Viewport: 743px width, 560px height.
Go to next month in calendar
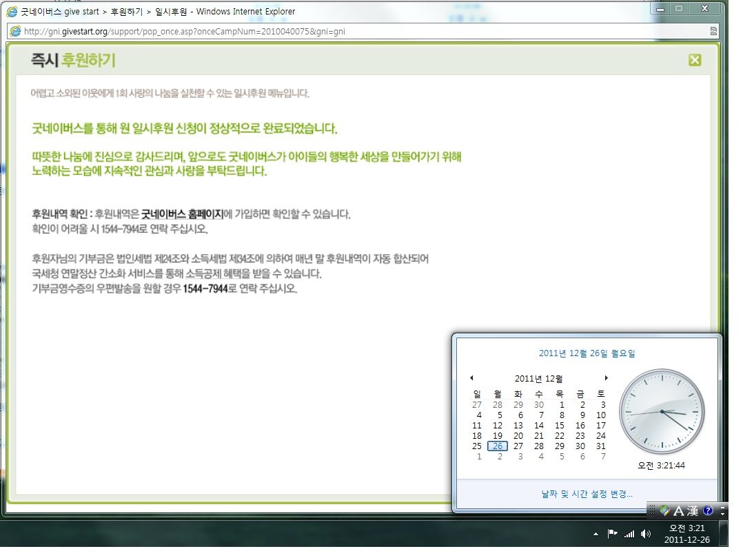coord(606,377)
